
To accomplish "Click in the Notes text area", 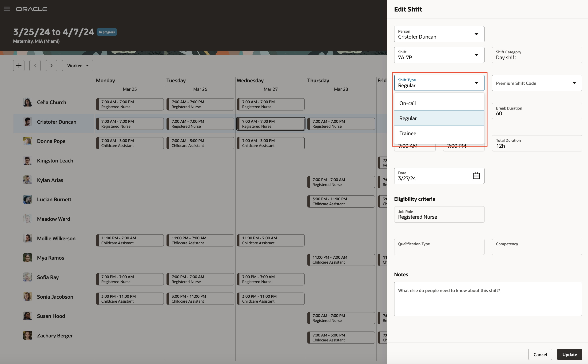I will 488,299.
